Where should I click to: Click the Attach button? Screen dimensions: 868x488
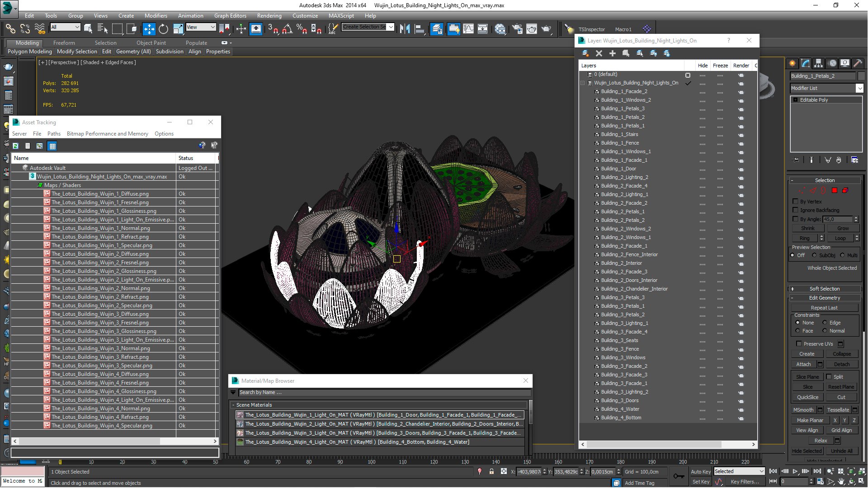coord(803,364)
